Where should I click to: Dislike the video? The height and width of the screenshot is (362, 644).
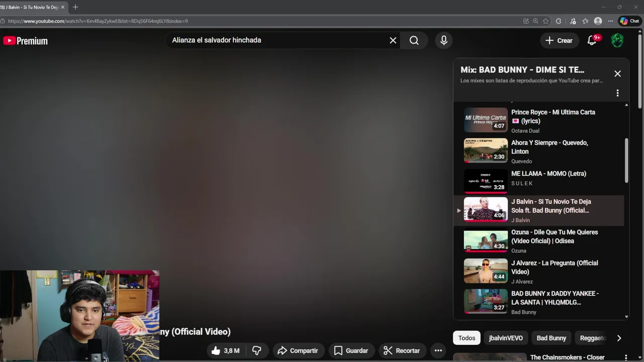pyautogui.click(x=257, y=350)
